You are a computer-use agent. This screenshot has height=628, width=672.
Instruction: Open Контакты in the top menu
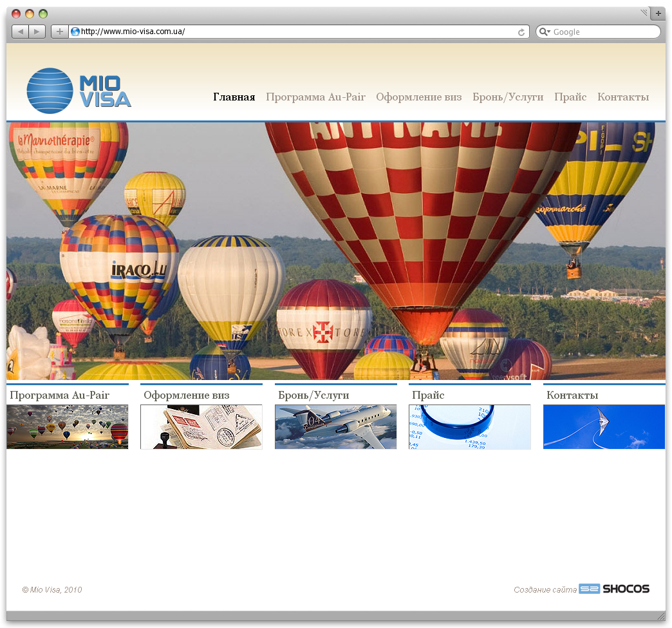(x=623, y=97)
